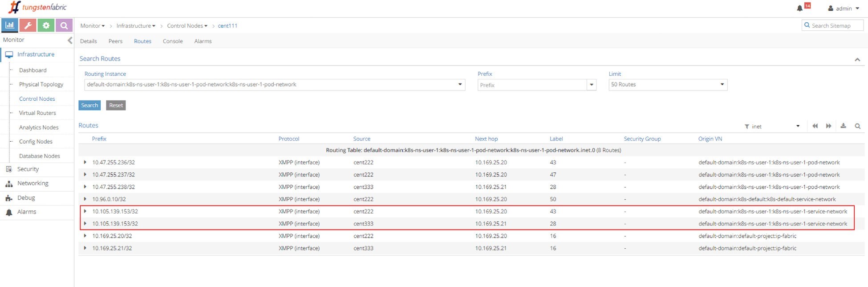
Task: Click the Alarms bell sidebar icon
Action: pyautogui.click(x=8, y=212)
